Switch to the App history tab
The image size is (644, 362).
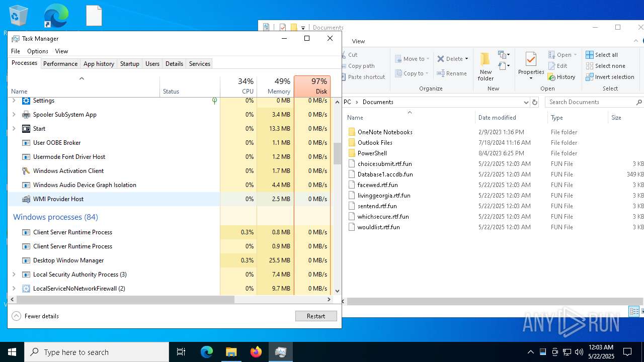point(99,64)
